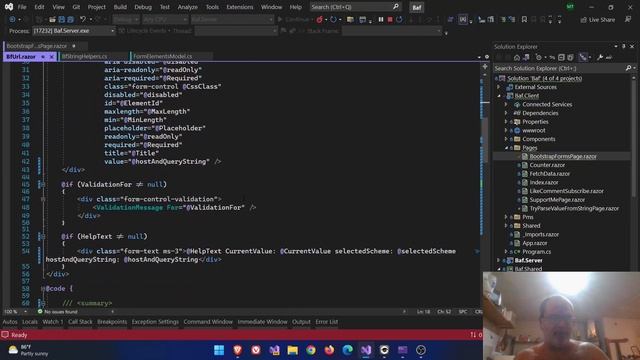Open the Debug menu
The height and width of the screenshot is (360, 640).
[x=143, y=7]
